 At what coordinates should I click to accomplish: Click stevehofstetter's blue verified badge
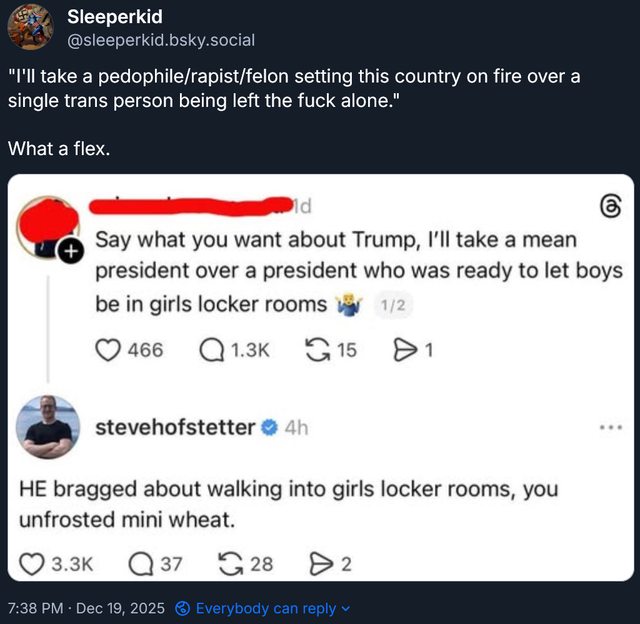[269, 427]
